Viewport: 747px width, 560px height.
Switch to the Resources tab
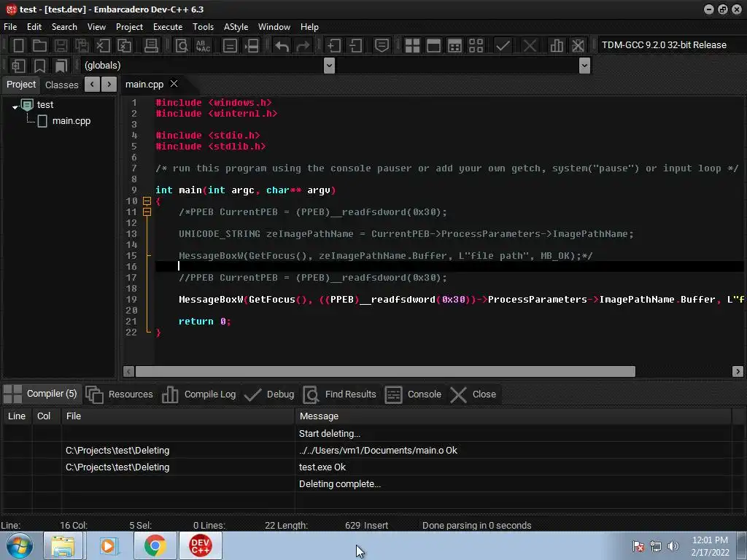click(120, 394)
